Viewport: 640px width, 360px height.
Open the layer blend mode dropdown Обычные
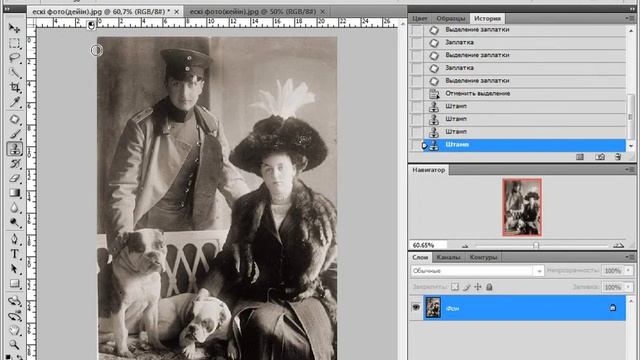tap(477, 271)
